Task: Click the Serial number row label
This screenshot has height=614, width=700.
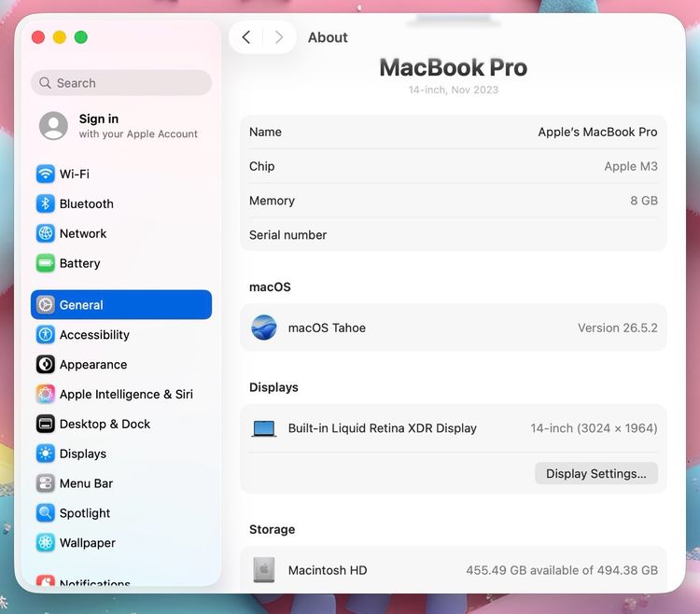Action: (x=288, y=235)
